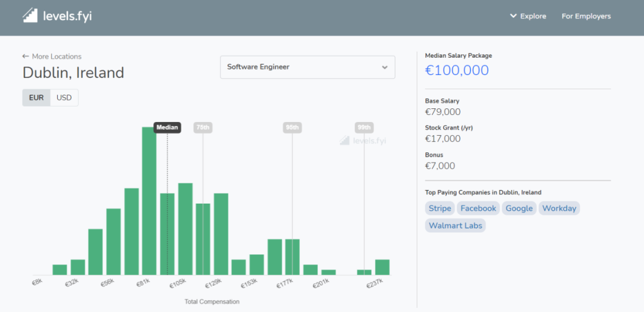Click the Total Compensation axis label

click(x=212, y=302)
